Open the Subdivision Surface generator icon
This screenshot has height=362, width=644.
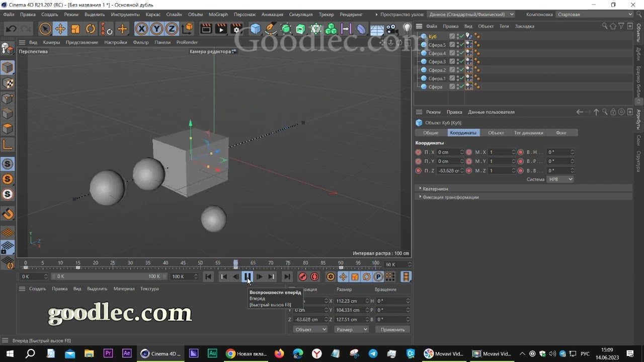pos(286,29)
